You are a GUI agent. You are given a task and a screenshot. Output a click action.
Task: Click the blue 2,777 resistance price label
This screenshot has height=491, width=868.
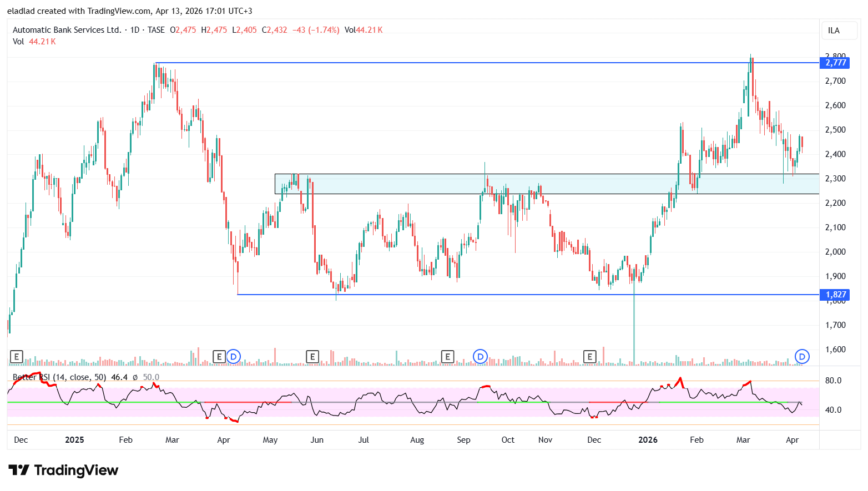pyautogui.click(x=835, y=63)
